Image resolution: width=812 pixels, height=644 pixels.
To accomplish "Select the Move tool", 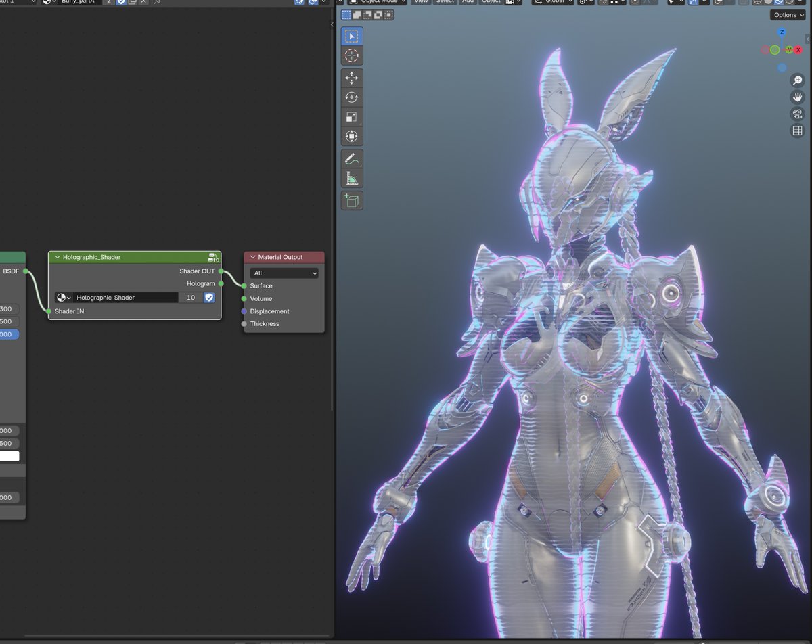I will pos(352,78).
